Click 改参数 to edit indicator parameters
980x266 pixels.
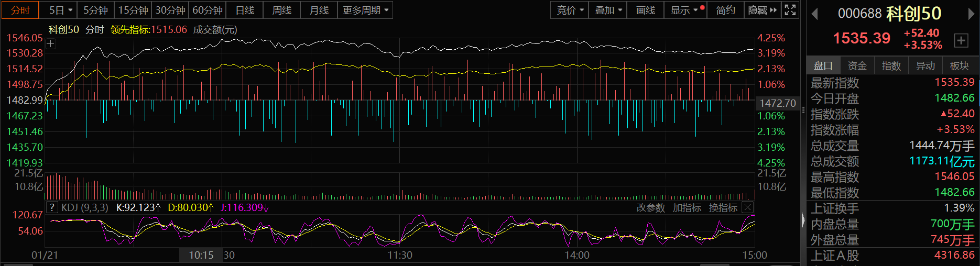pyautogui.click(x=650, y=208)
